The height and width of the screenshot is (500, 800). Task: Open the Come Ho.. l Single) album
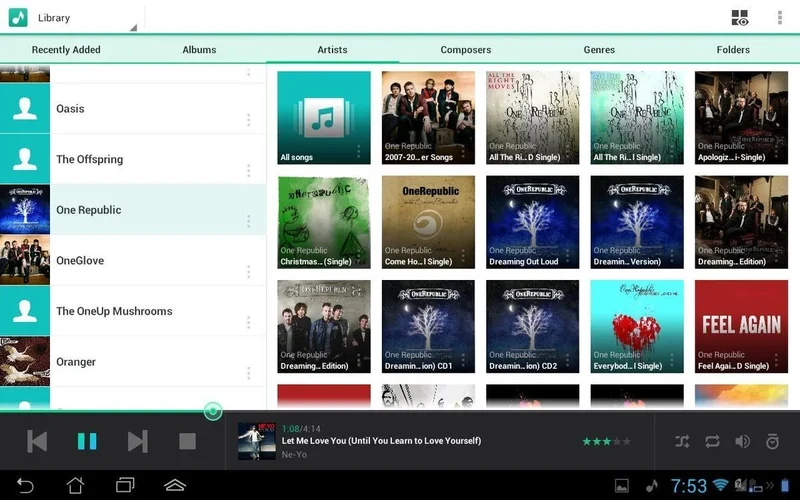(428, 222)
